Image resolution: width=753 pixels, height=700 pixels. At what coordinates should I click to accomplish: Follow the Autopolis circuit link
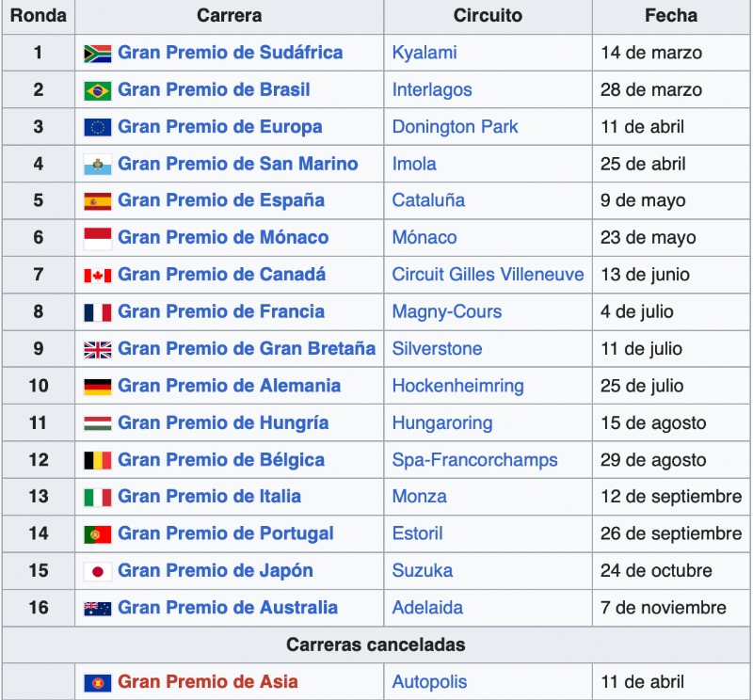coord(429,682)
